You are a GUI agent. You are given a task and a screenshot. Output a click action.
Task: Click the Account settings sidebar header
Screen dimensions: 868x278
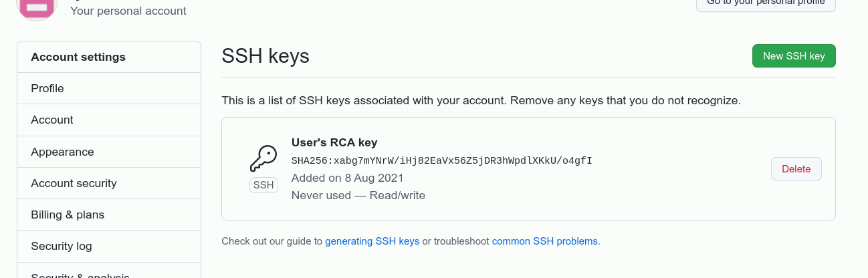pyautogui.click(x=109, y=57)
